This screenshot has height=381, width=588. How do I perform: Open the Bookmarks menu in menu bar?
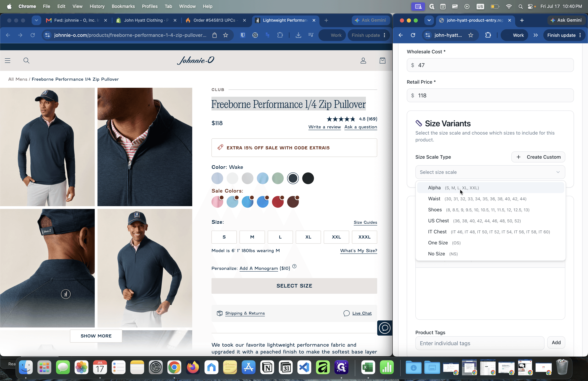(x=123, y=6)
